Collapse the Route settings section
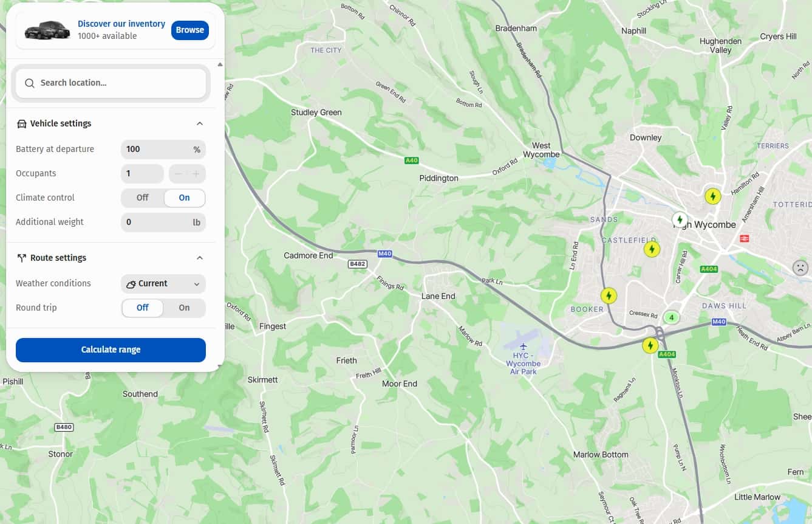The height and width of the screenshot is (524, 812). pyautogui.click(x=200, y=258)
